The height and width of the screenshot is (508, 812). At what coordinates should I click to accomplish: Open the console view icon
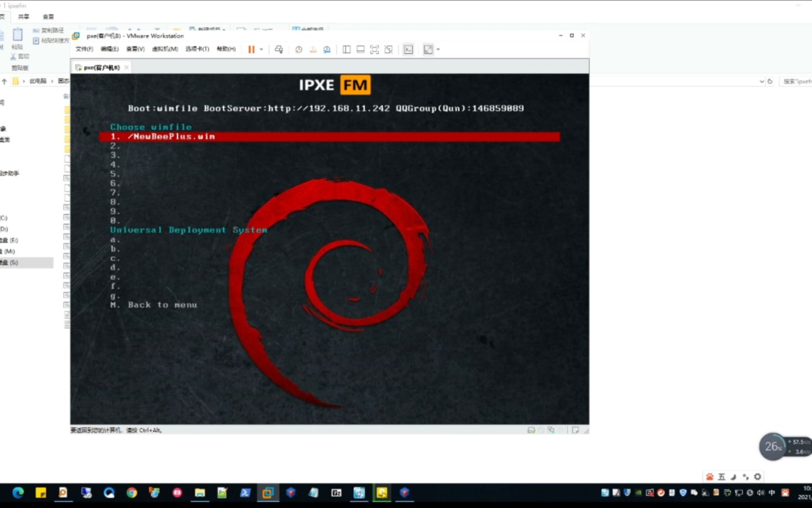(409, 50)
